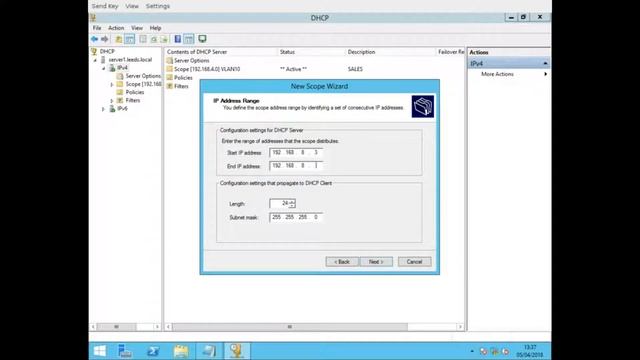Show hidden tray icons arrow
Viewport: 640px width, 360px height.
coord(472,351)
